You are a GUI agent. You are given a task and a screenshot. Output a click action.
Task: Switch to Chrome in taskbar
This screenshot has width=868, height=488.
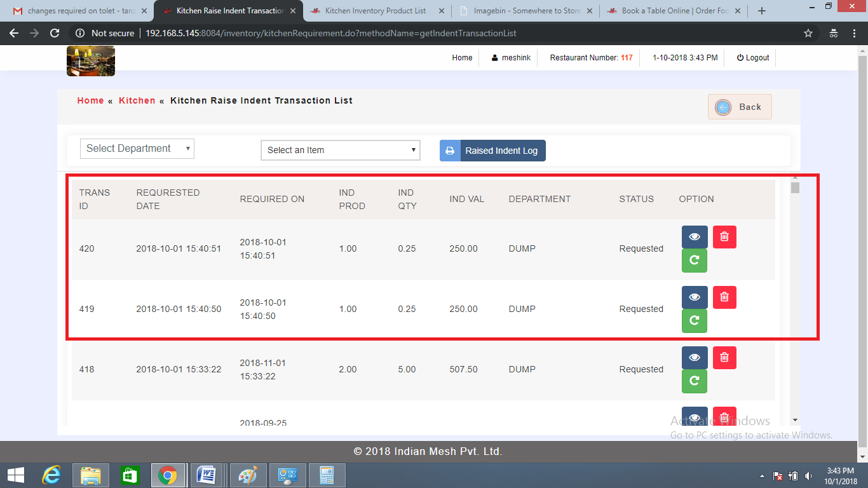pyautogui.click(x=168, y=475)
